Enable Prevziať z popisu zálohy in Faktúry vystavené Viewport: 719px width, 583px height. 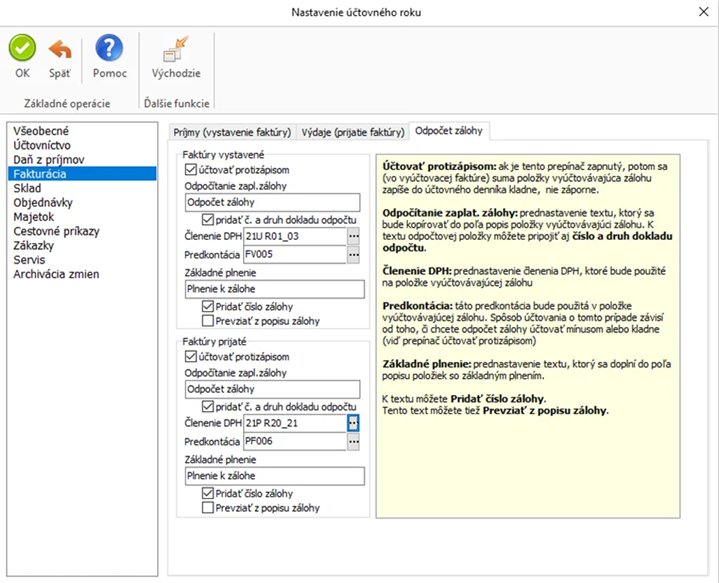[x=208, y=321]
